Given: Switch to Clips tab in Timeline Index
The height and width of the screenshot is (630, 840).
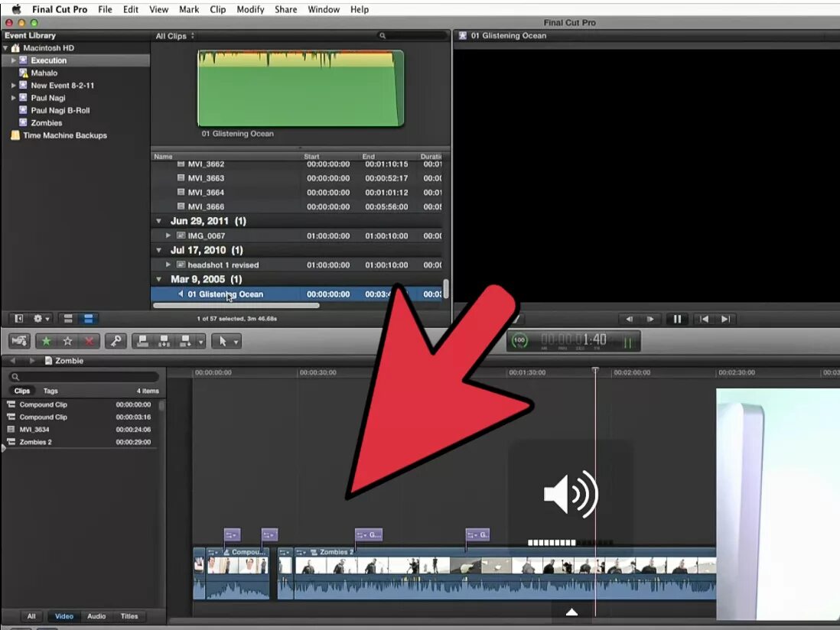Looking at the screenshot, I should click(x=22, y=391).
